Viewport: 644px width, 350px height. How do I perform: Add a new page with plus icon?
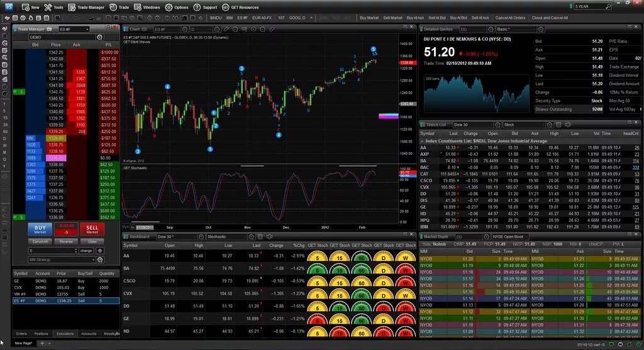tap(42, 343)
